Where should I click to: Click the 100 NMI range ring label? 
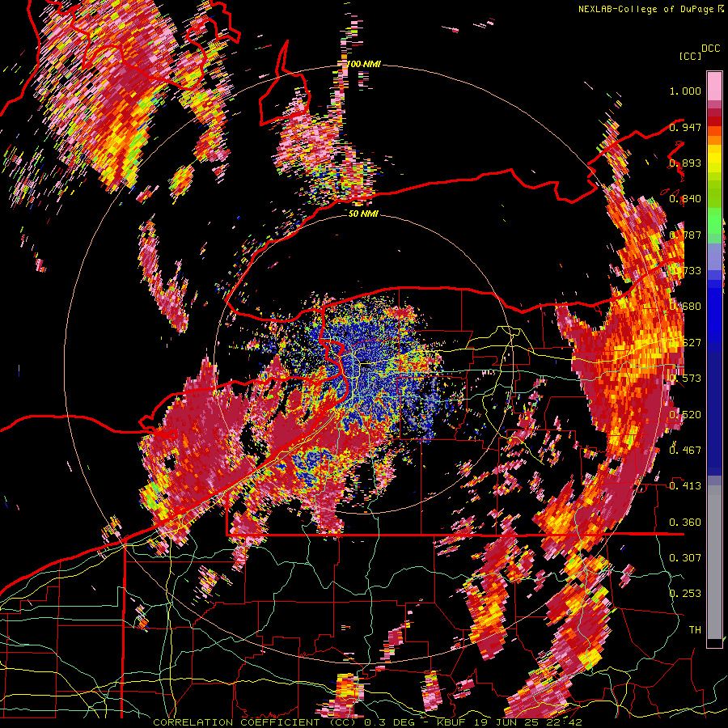pyautogui.click(x=364, y=64)
